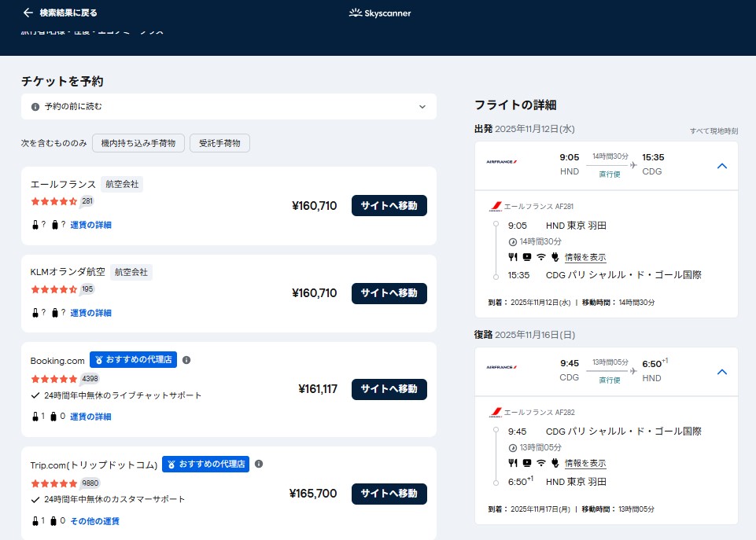Viewport: 756px width, 540px height.
Task: Click checked bag icon in KLM row
Action: point(55,313)
